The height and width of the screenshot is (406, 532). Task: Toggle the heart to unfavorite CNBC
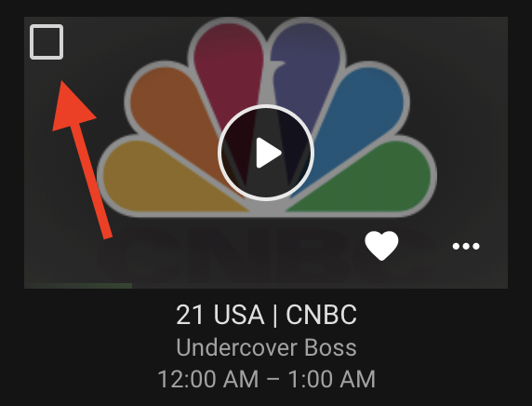[381, 246]
